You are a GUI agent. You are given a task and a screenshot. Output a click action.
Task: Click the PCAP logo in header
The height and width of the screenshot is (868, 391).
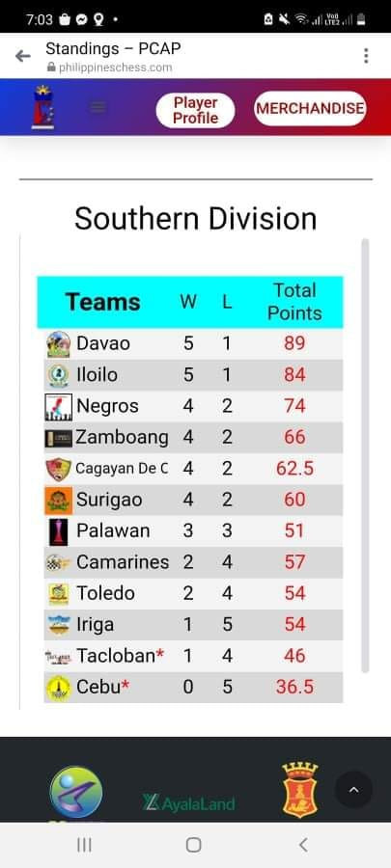click(43, 107)
